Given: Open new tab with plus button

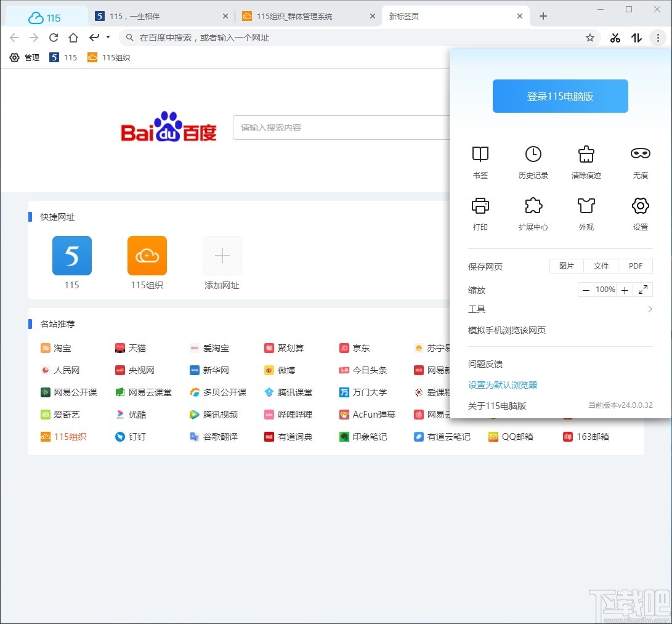Looking at the screenshot, I should coord(543,16).
